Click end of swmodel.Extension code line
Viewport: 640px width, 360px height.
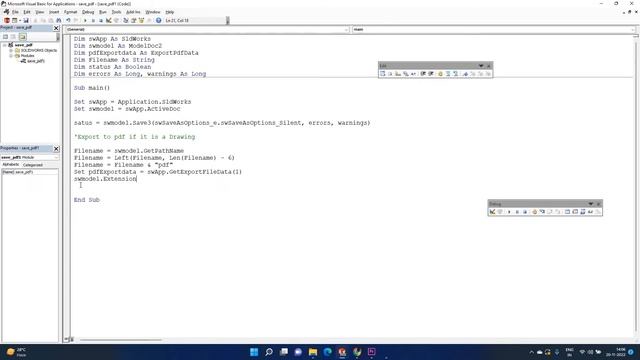[x=137, y=179]
